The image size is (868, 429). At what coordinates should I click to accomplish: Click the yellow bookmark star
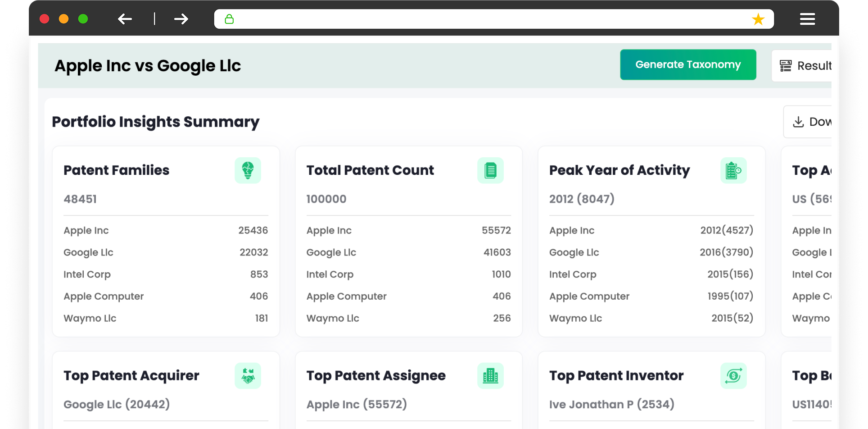758,19
